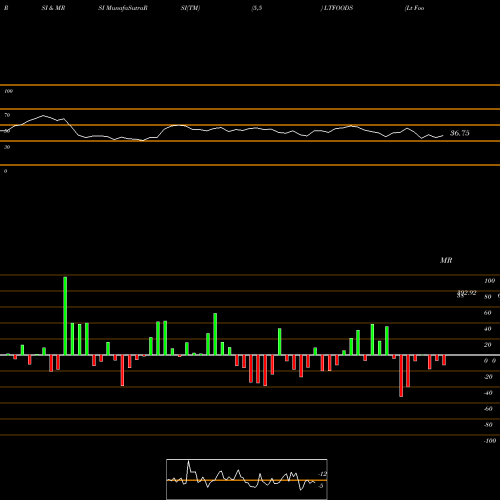This screenshot has width=500, height=500.
Task: Click the 492.92 value label
Action: [x=467, y=293]
